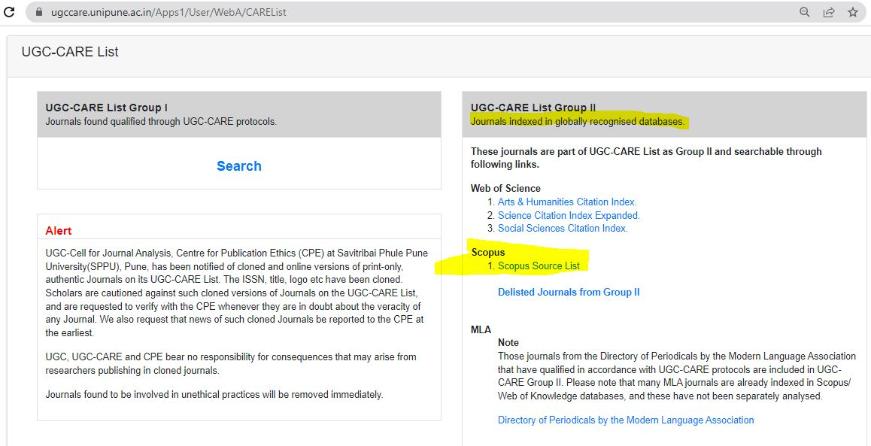Click the UGC-CARE List Group II header
The height and width of the screenshot is (446, 871).
pos(533,107)
